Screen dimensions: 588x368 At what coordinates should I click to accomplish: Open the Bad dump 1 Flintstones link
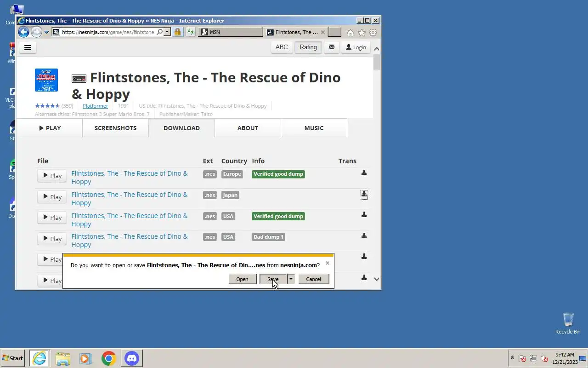pos(130,241)
